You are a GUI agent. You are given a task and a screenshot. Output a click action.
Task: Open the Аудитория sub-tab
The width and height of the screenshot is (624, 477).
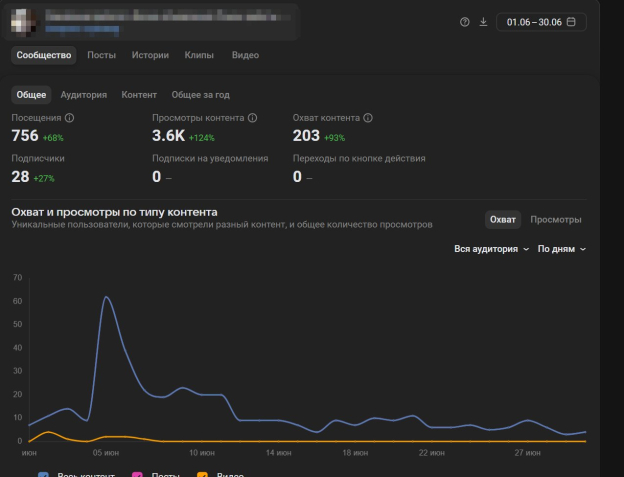pyautogui.click(x=83, y=95)
